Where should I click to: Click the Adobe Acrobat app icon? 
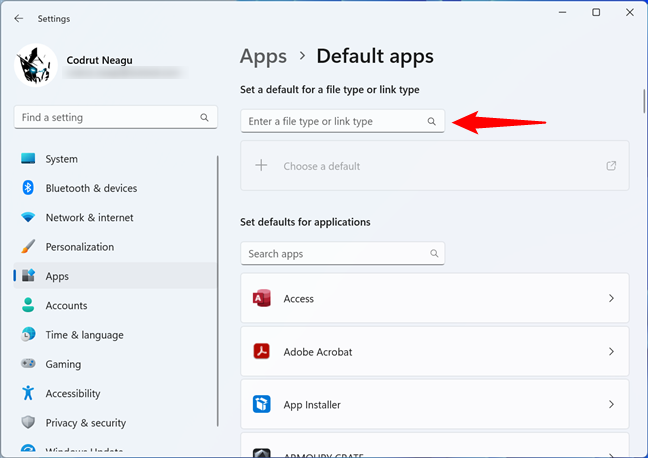point(263,352)
